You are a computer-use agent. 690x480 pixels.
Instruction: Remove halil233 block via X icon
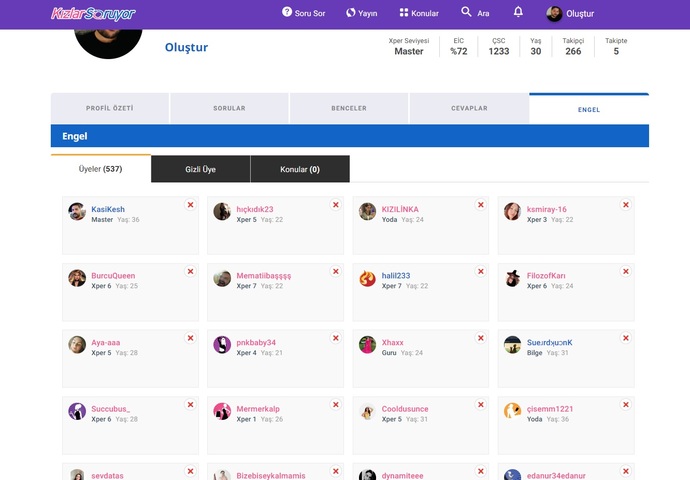(481, 271)
